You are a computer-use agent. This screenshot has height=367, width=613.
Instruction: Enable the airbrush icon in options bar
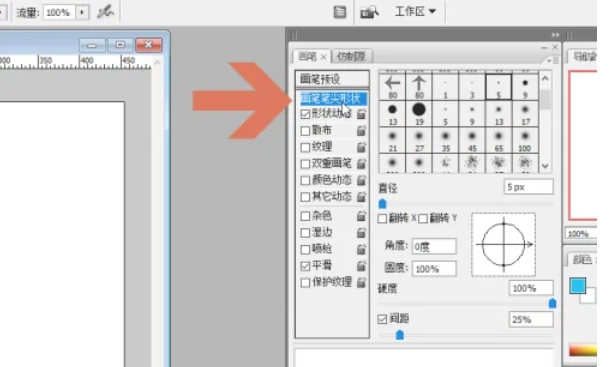[x=105, y=12]
